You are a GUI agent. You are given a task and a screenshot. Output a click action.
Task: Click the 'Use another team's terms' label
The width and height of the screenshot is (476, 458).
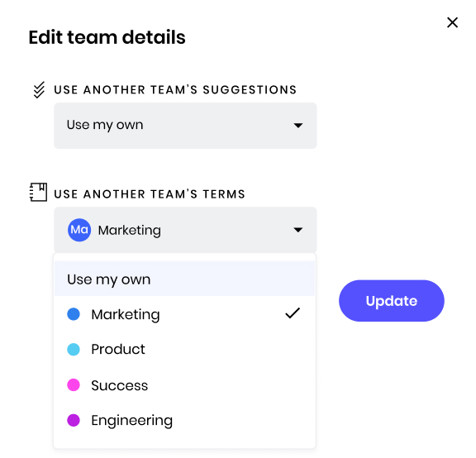pos(150,194)
